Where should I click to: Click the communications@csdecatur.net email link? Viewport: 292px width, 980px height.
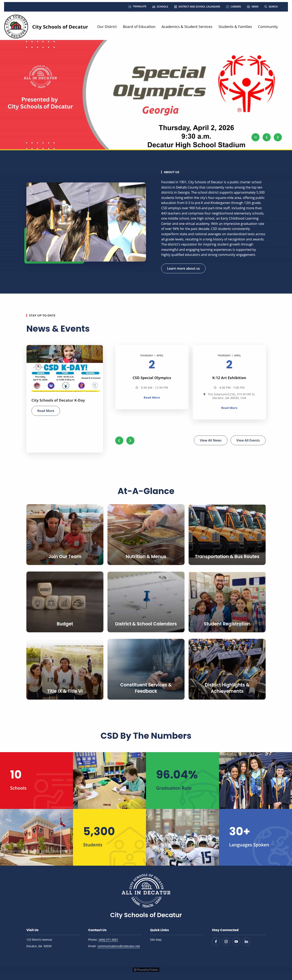(118, 946)
